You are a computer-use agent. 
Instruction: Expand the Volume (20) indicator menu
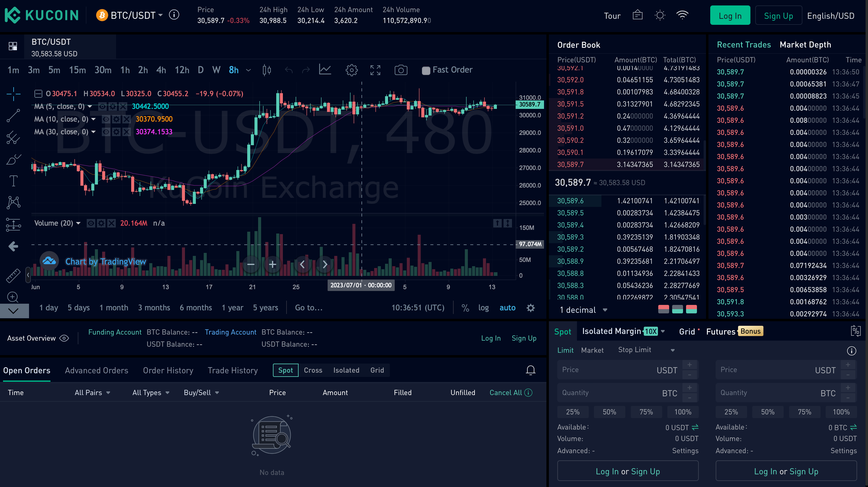[78, 223]
